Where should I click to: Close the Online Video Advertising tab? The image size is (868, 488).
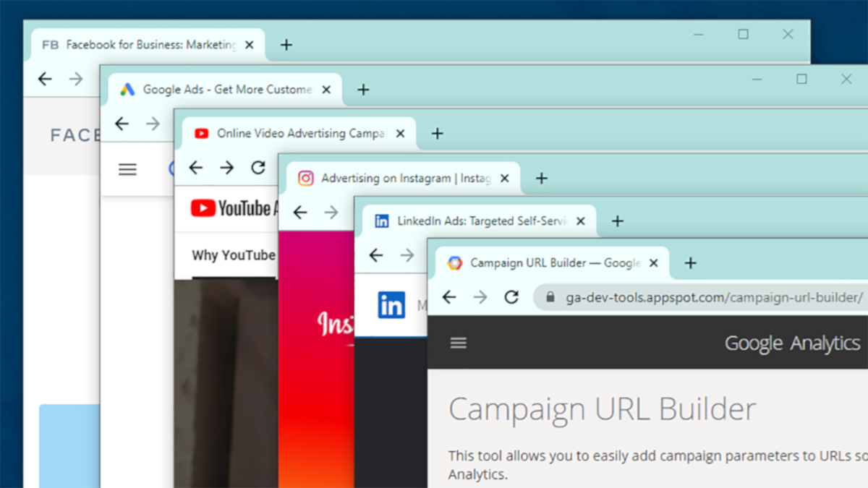point(401,134)
